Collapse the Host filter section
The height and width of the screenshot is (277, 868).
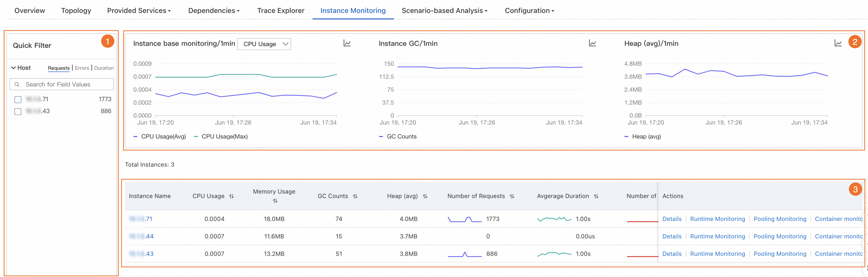(x=13, y=68)
